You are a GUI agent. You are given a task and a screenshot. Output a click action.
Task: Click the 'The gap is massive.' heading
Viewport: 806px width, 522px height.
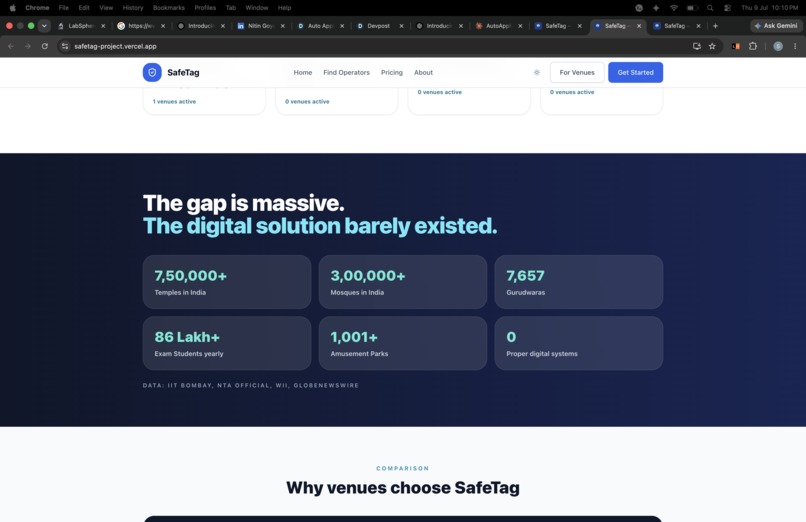244,203
